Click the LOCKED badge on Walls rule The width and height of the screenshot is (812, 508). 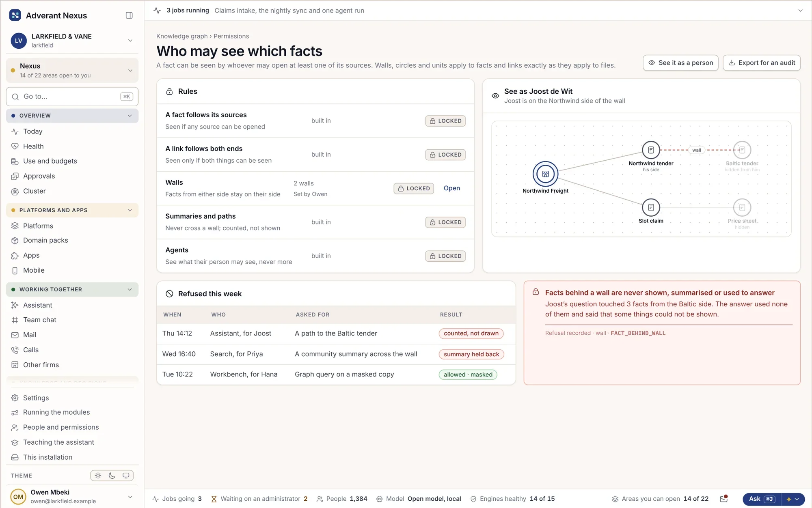[x=414, y=188]
